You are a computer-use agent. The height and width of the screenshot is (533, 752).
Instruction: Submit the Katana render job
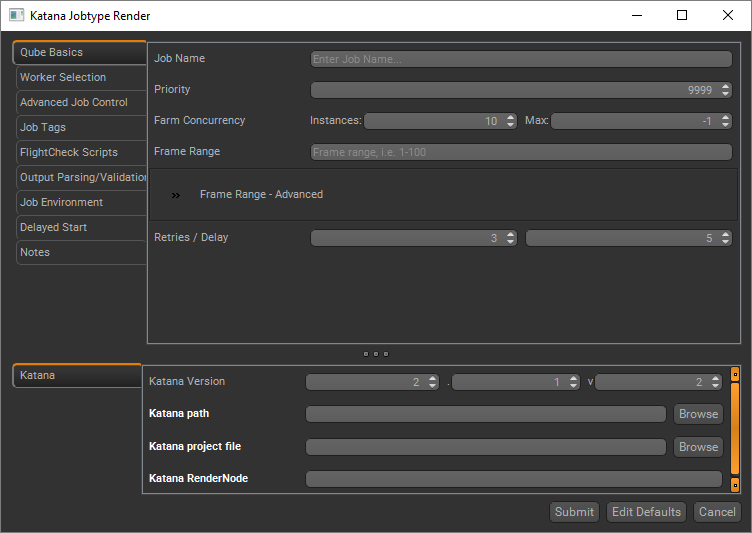(x=574, y=512)
